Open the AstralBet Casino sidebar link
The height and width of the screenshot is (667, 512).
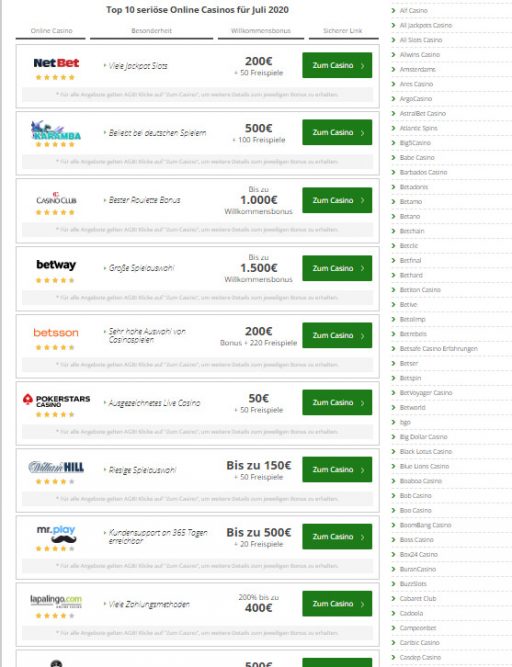tap(423, 114)
